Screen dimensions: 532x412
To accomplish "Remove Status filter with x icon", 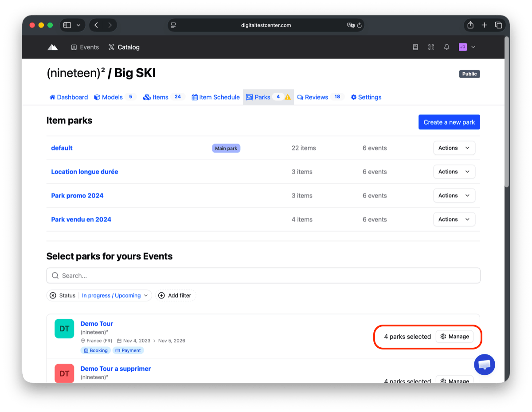I will point(53,295).
